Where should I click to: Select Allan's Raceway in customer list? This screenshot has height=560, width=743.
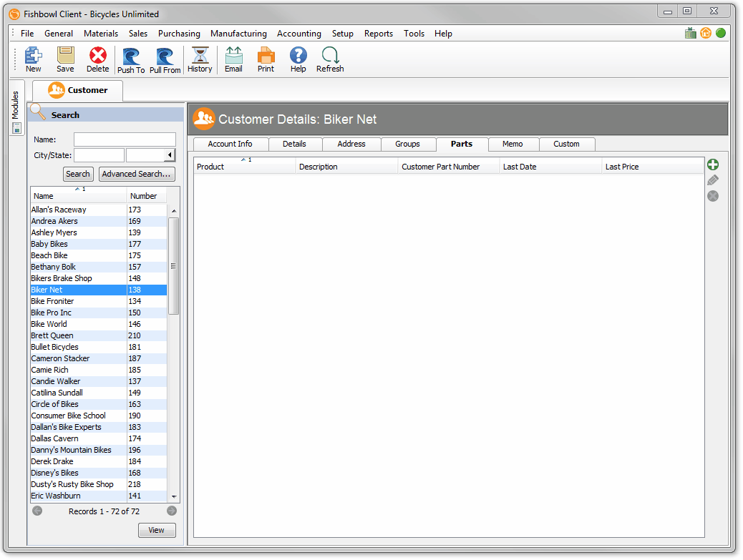point(99,210)
